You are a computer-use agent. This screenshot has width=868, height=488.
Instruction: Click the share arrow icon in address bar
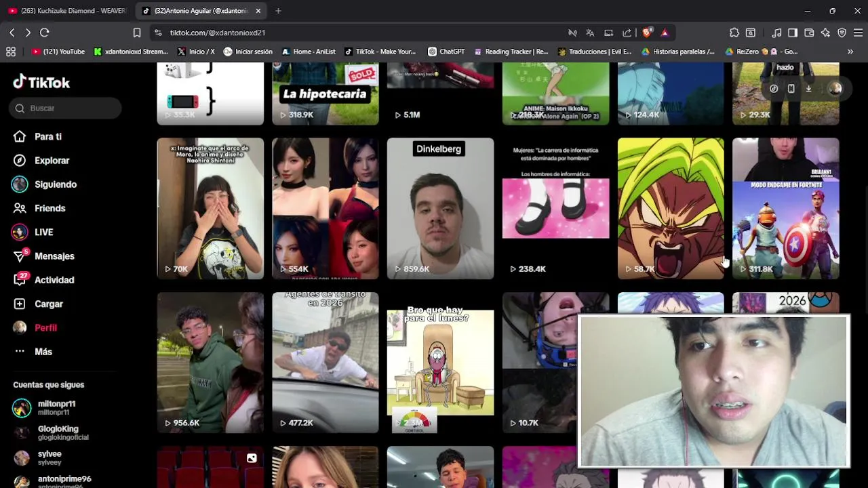point(627,33)
